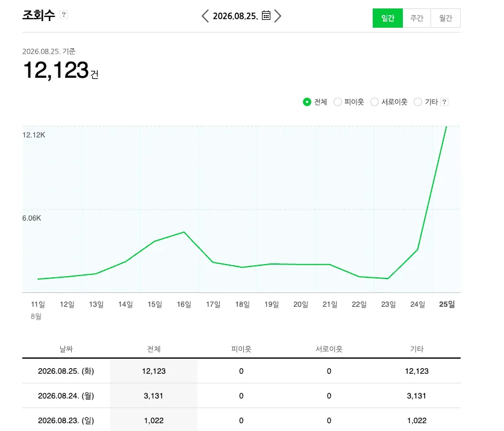This screenshot has width=504, height=431.
Task: Click the 피이웃 table column header
Action: coord(241,349)
